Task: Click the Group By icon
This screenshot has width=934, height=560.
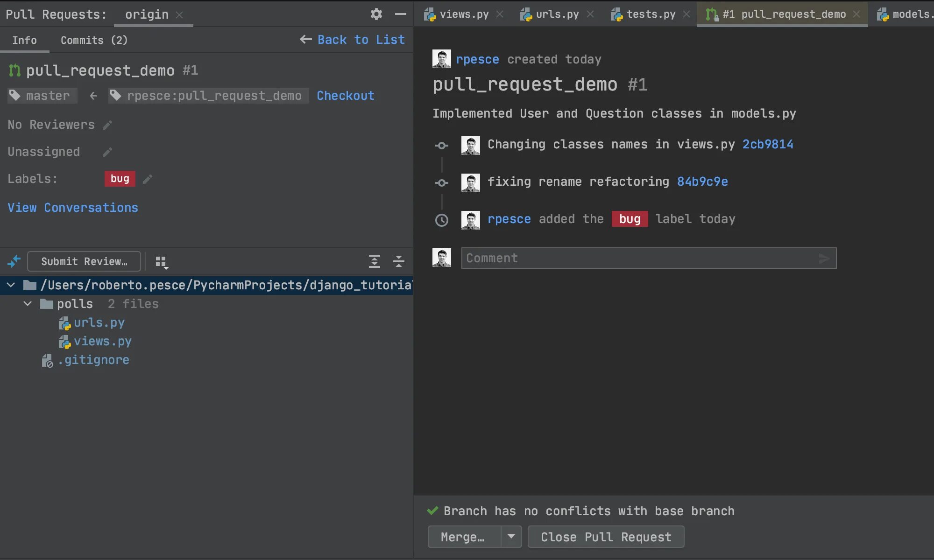Action: click(162, 262)
